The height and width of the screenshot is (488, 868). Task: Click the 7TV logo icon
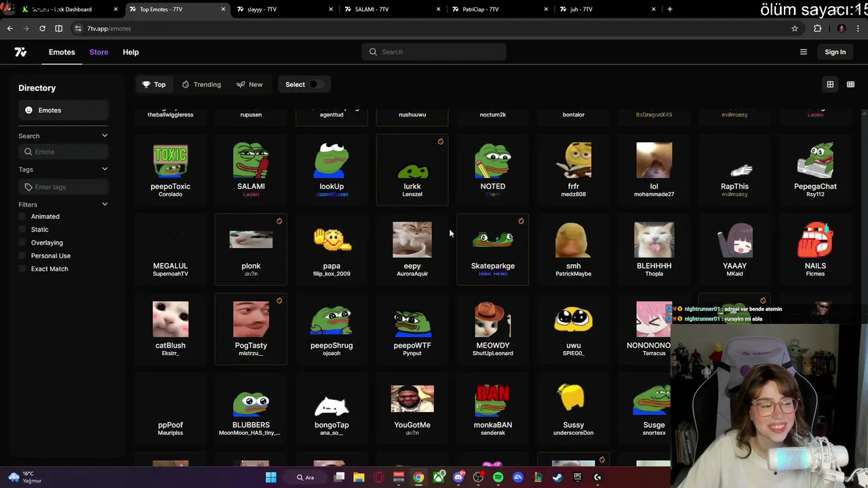[x=20, y=52]
